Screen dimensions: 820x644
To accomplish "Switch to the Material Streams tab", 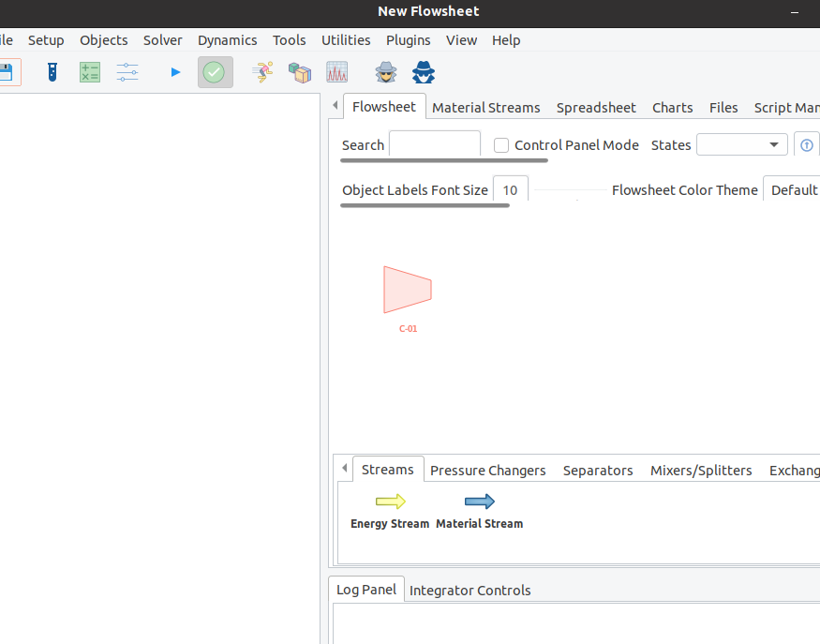I will tap(485, 108).
